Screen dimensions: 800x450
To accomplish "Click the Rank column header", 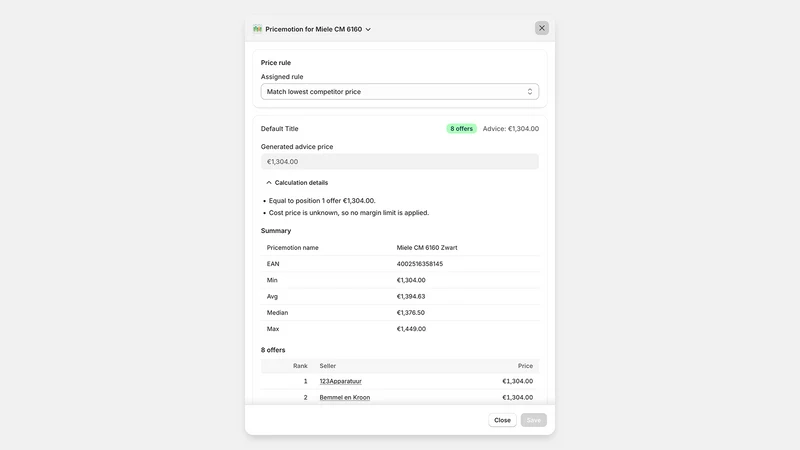I will [300, 366].
